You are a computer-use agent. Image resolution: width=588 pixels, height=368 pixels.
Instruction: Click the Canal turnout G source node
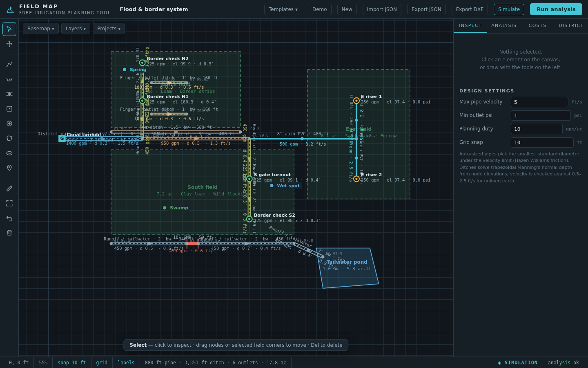(62, 139)
